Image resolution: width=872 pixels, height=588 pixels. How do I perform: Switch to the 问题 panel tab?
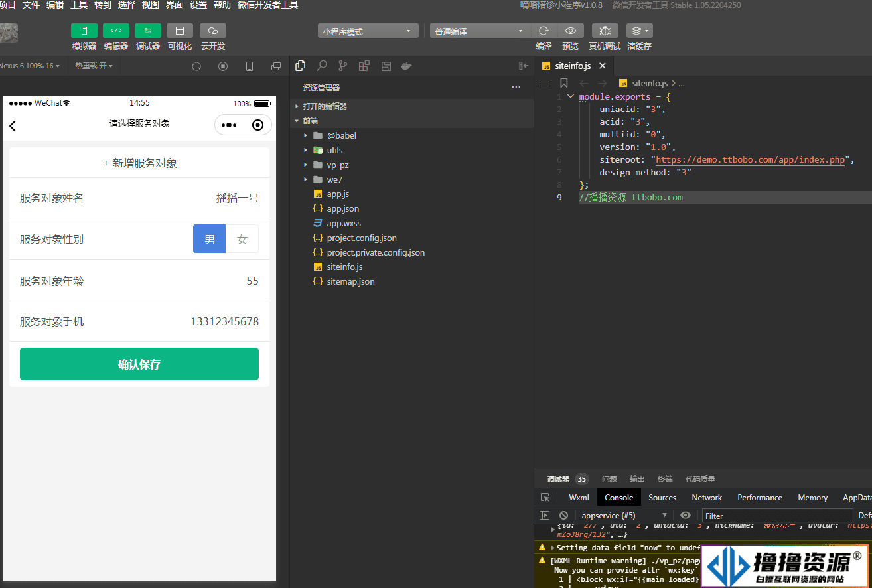tap(609, 478)
